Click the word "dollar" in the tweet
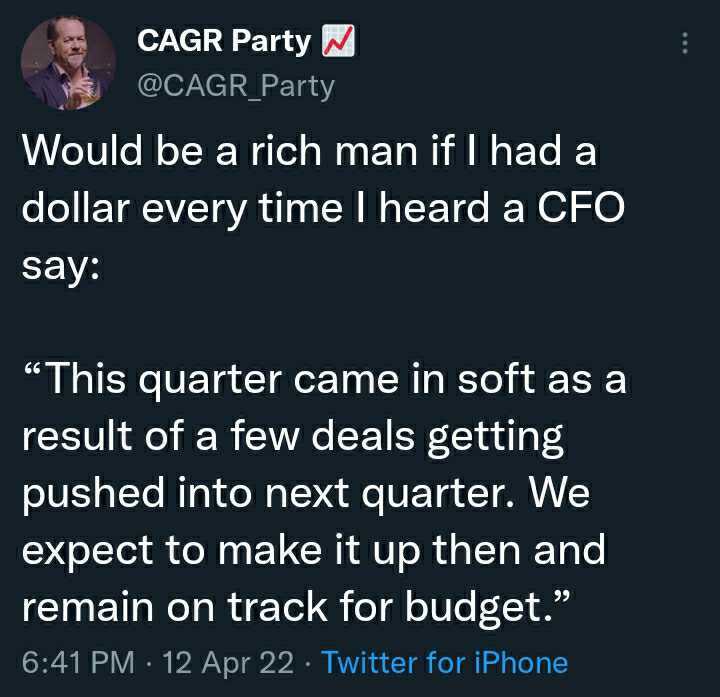The height and width of the screenshot is (697, 720). tap(79, 212)
